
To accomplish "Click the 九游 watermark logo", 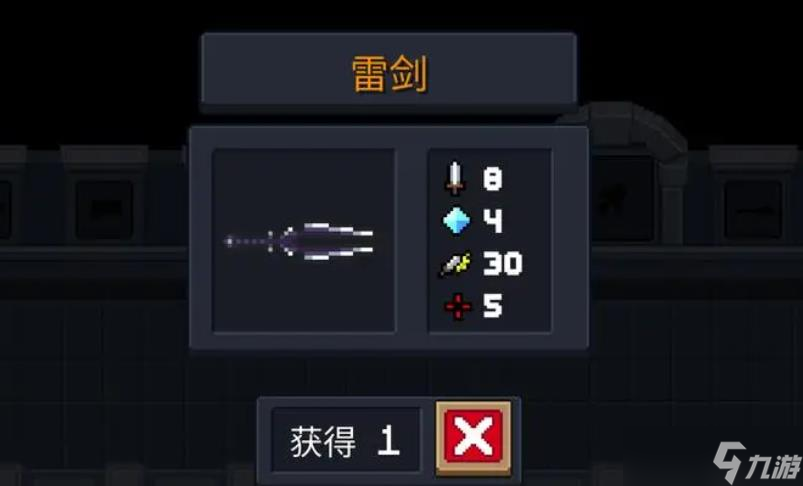I will tap(756, 461).
